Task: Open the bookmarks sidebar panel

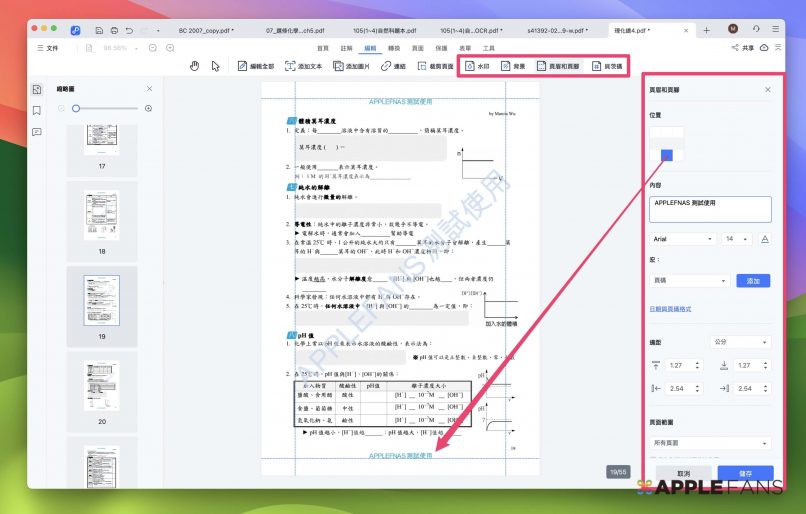Action: pos(37,110)
